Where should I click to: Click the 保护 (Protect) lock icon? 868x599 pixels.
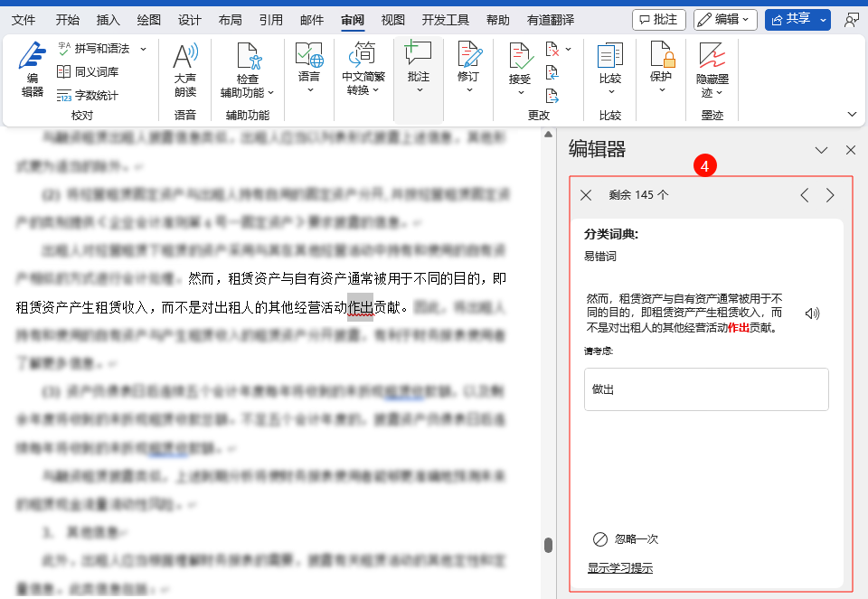[662, 60]
